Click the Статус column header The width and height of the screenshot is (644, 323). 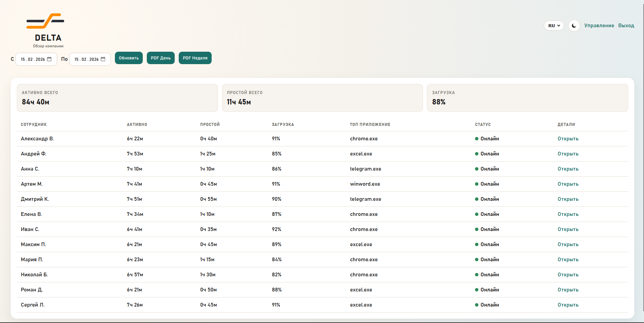click(x=483, y=125)
